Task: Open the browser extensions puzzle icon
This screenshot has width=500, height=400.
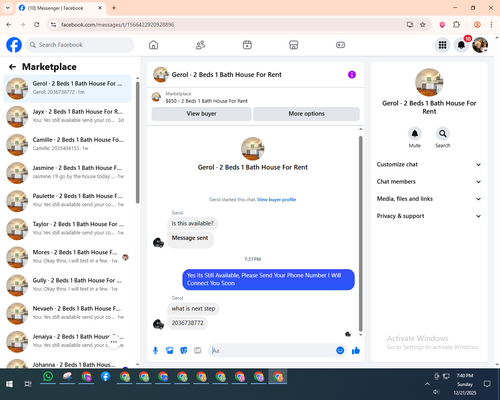Action: (456, 25)
